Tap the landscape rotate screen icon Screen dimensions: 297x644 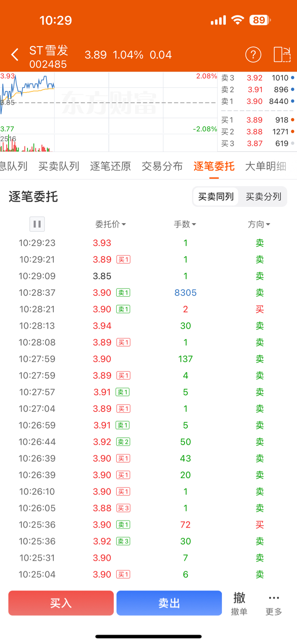[x=282, y=55]
